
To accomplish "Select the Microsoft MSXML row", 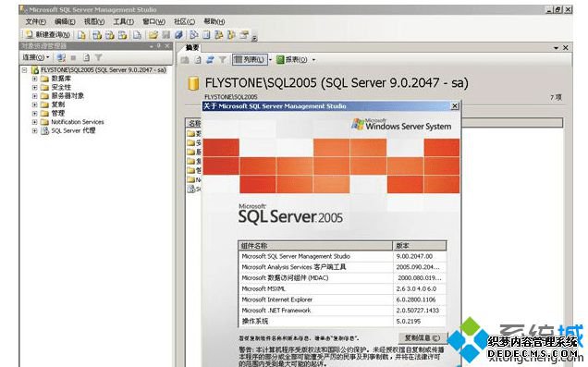I will [342, 289].
